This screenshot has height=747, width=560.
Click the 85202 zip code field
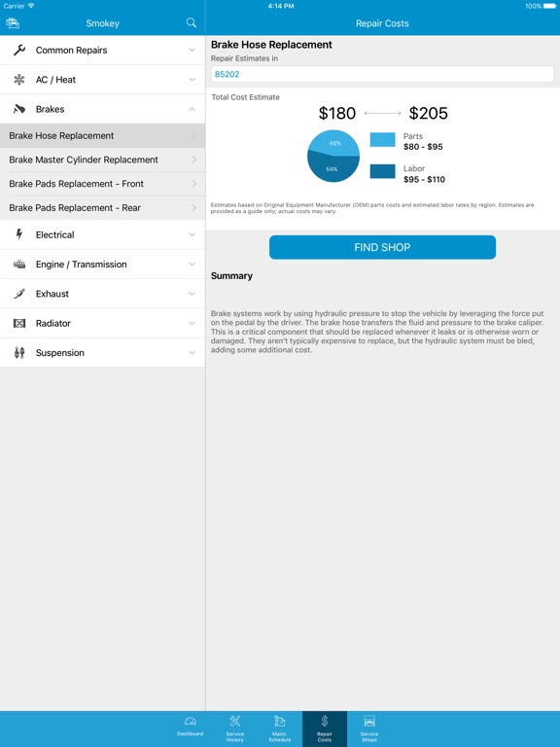382,74
